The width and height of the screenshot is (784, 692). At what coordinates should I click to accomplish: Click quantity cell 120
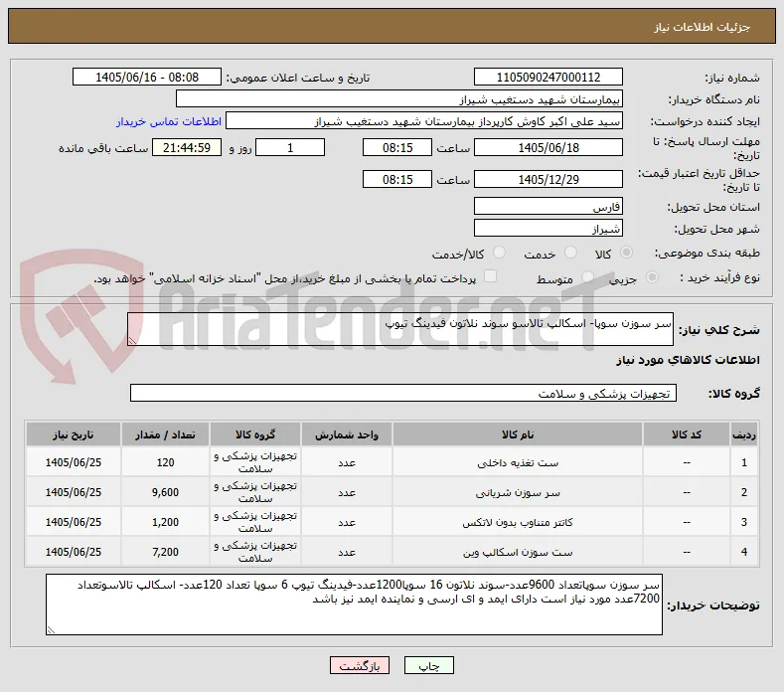tap(165, 462)
